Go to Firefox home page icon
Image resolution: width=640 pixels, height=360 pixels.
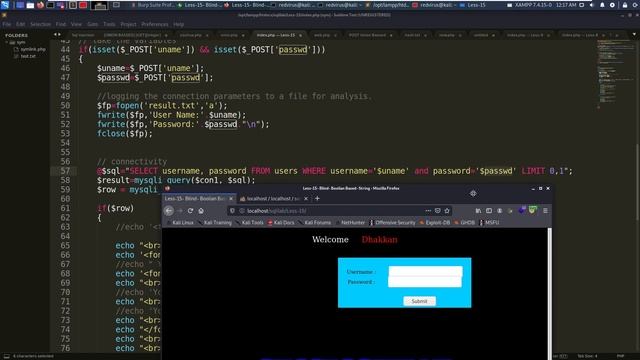coord(201,211)
